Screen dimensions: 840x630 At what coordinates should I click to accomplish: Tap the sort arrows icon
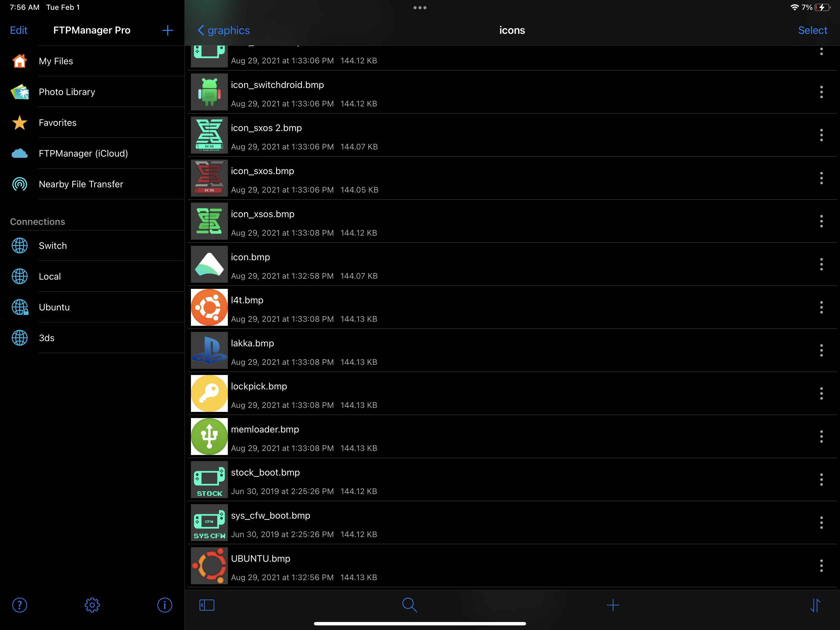coord(815,605)
